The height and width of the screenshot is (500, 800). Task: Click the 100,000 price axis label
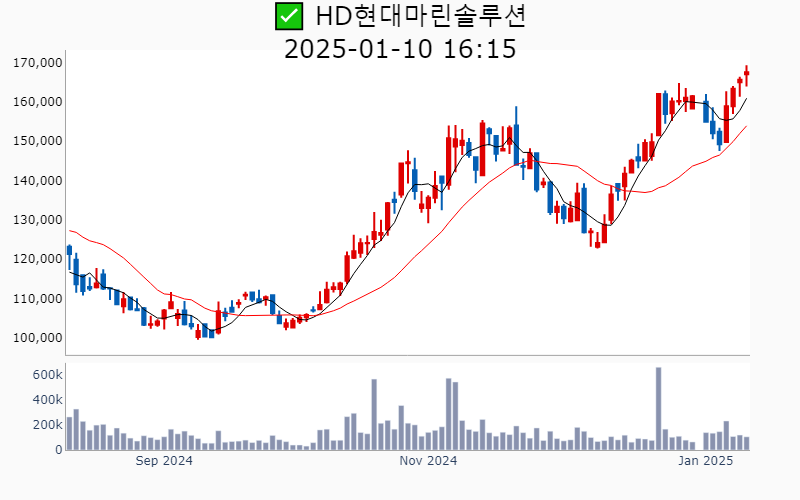(x=38, y=338)
